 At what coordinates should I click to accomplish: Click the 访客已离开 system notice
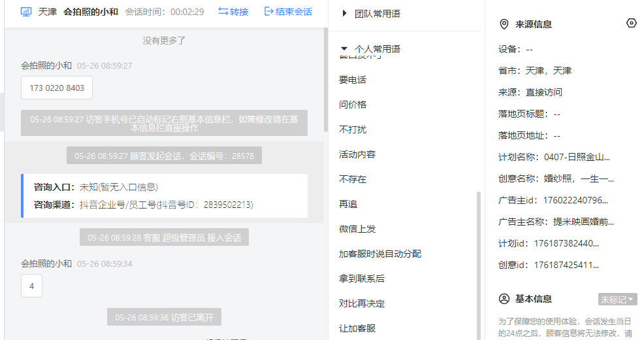[x=164, y=317]
